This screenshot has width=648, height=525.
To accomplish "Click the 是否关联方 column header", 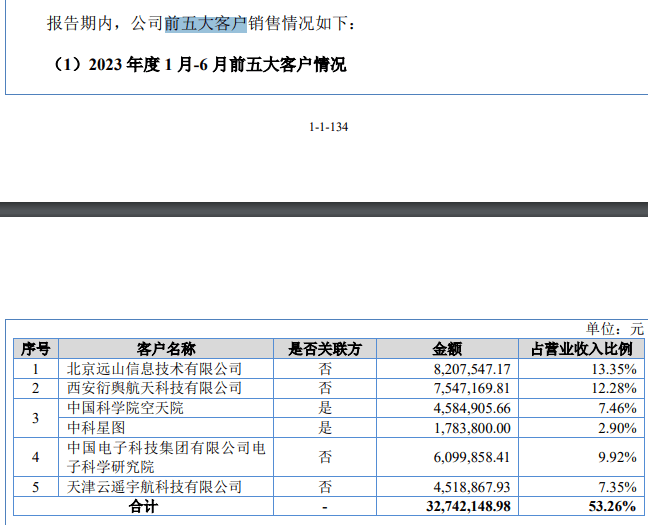I will (325, 349).
